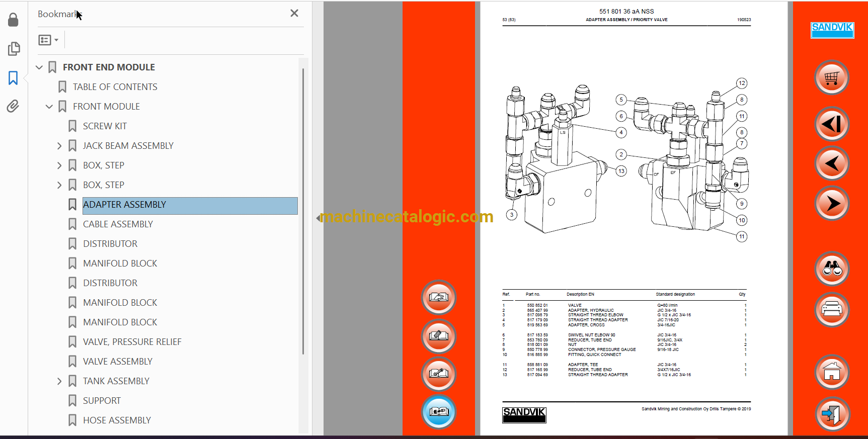This screenshot has height=439, width=868.
Task: Expand the TANK ASSEMBLY bookmark
Action: pos(59,381)
